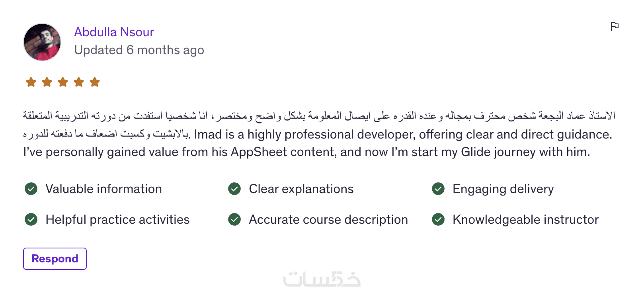The image size is (644, 293).
Task: Click the checkmark beside Helpful practice activities
Action: 31,219
